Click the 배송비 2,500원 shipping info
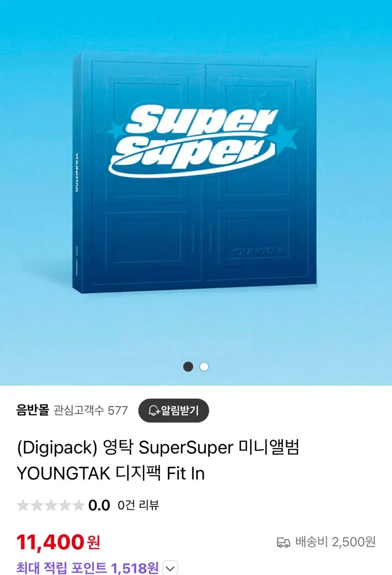392x575 pixels. [x=326, y=542]
